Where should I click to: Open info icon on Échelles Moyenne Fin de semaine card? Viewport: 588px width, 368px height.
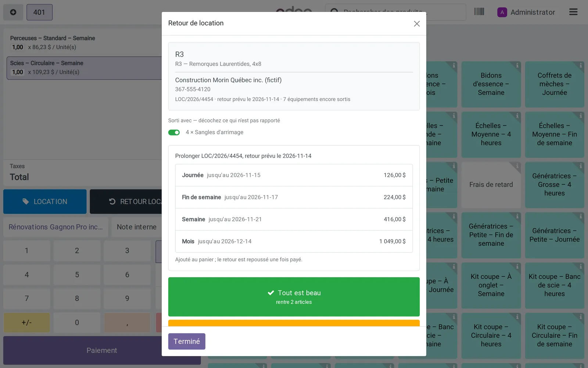[x=581, y=116]
